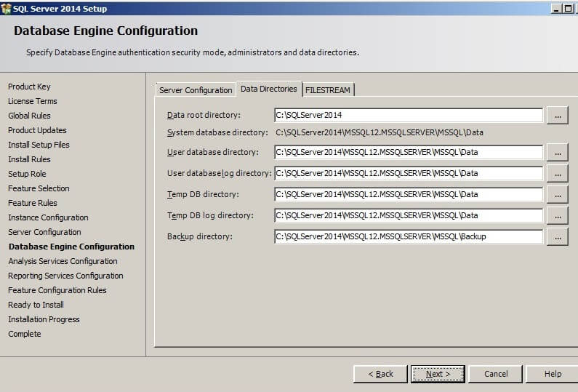Screen dimensions: 578x392
Task: Browse for User database log directory
Action: [557, 174]
